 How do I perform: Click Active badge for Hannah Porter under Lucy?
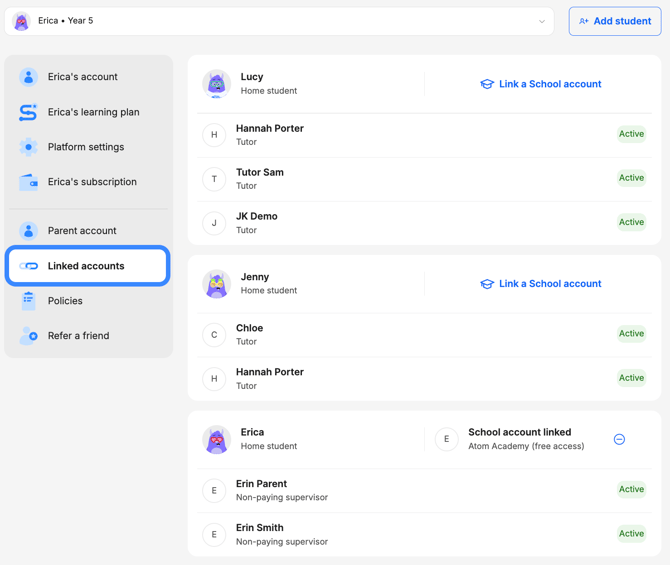[632, 134]
